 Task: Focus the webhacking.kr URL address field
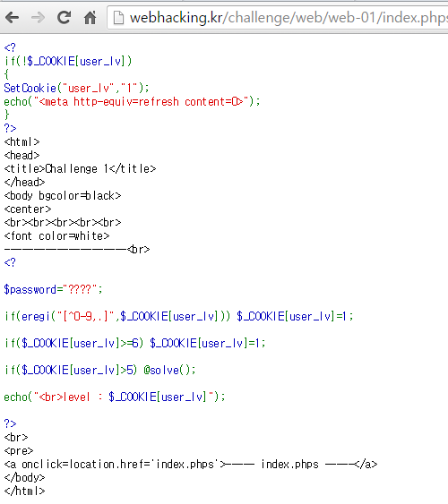click(x=278, y=18)
